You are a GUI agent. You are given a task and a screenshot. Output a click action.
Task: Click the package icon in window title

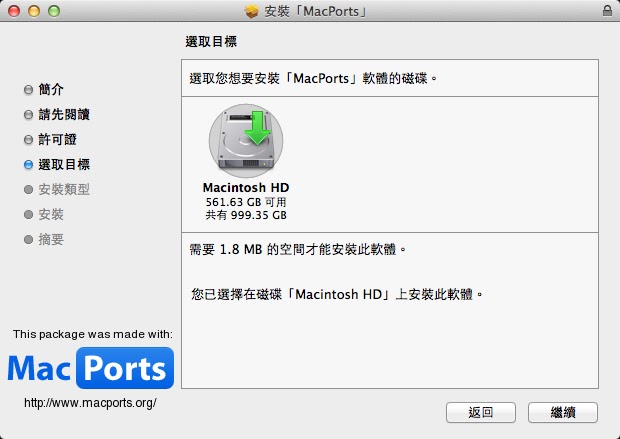(251, 11)
